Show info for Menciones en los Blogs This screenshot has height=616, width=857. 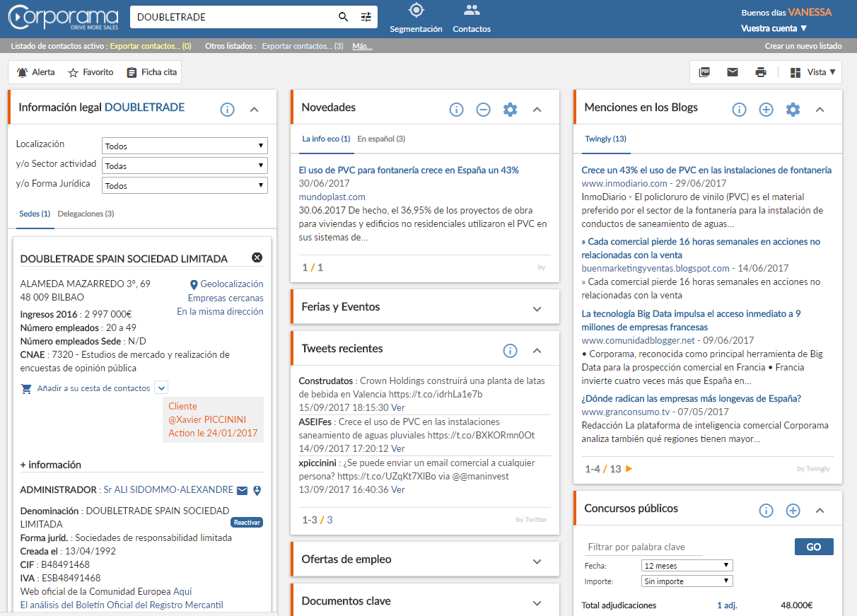point(739,110)
